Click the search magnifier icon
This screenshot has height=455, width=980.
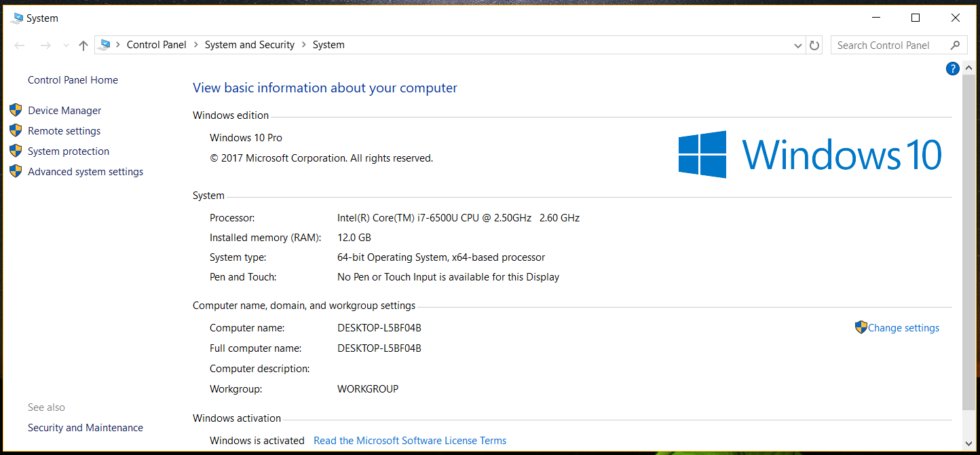coord(955,45)
